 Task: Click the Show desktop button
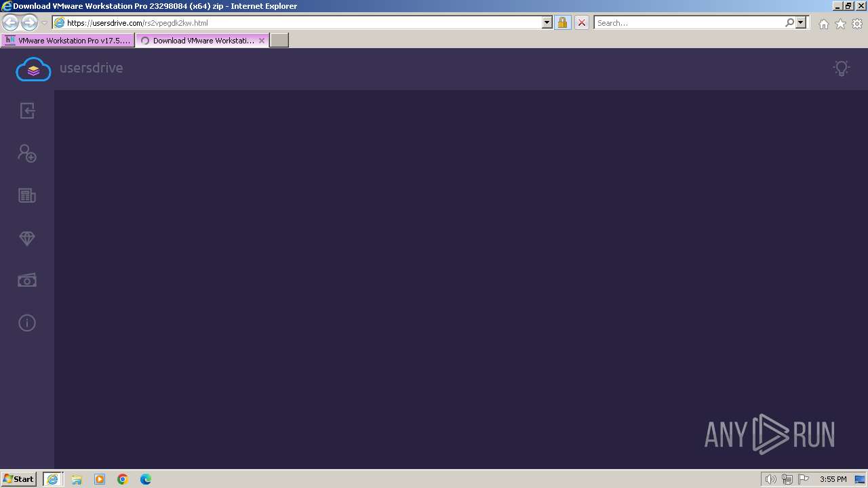point(861,479)
